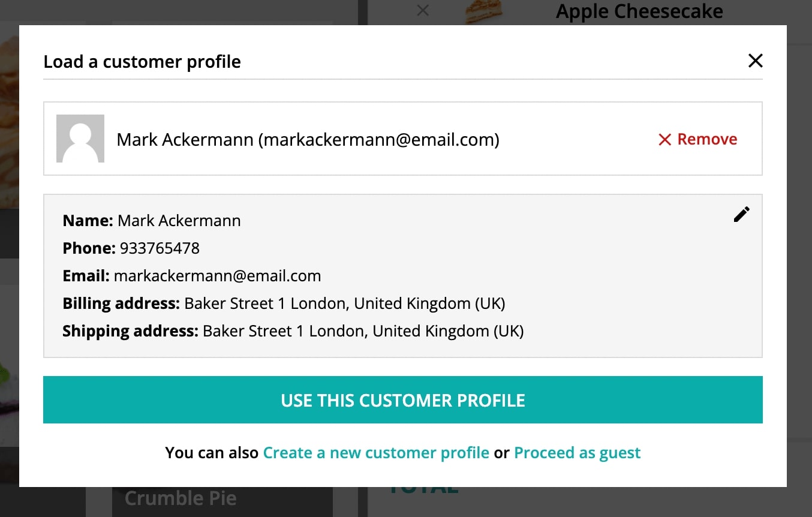
Task: Remove the selected customer profile
Action: point(698,139)
